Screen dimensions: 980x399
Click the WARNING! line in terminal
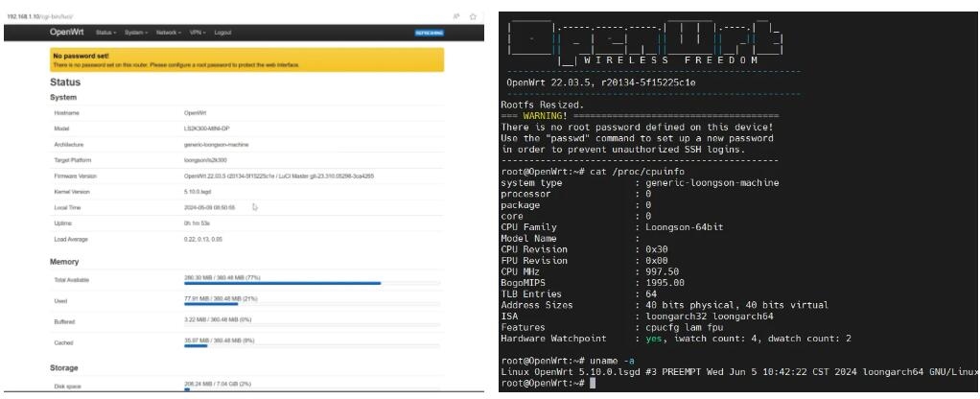click(641, 116)
